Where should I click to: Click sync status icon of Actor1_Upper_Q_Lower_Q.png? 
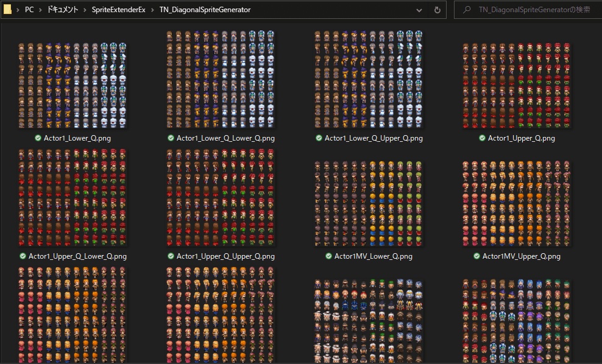point(23,256)
